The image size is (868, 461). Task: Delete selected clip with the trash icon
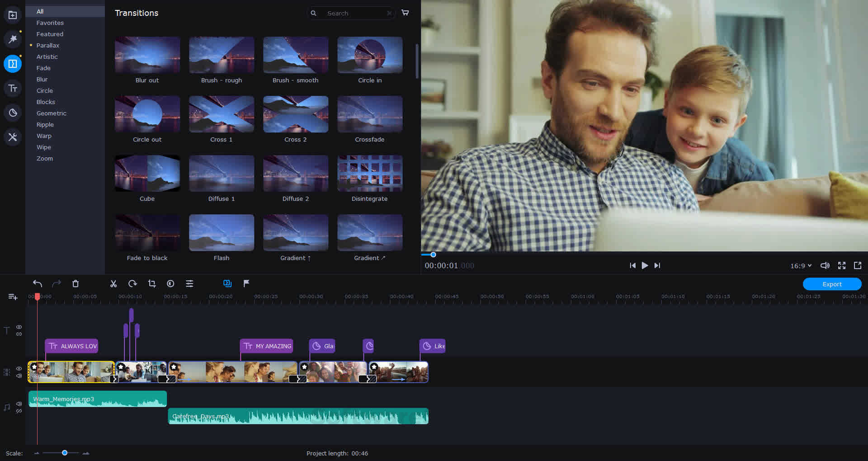(x=75, y=283)
